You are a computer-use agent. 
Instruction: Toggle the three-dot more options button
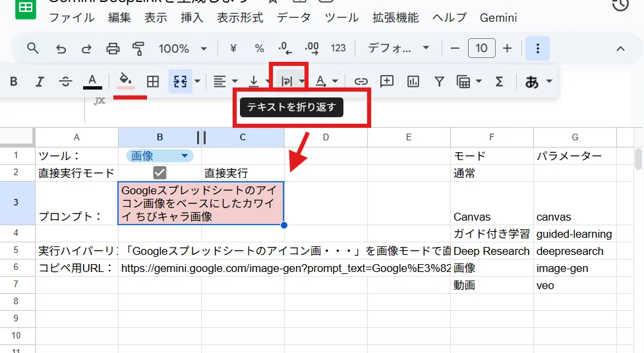pyautogui.click(x=538, y=49)
